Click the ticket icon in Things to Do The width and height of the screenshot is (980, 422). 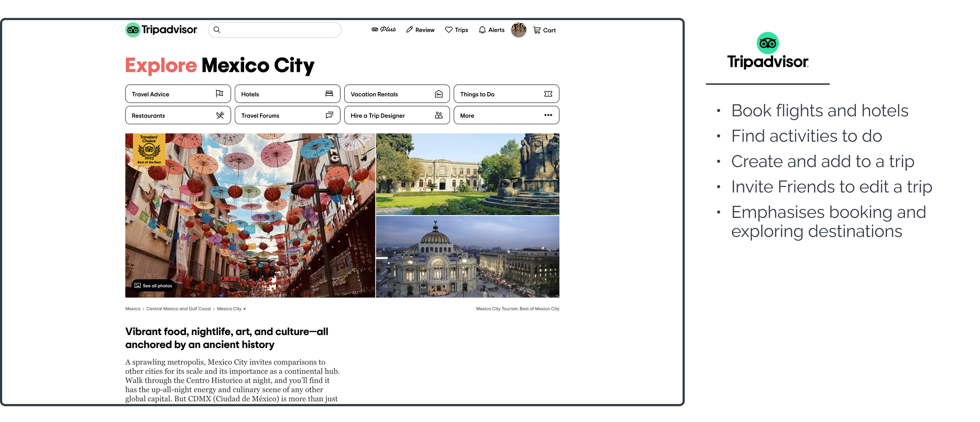pos(548,94)
